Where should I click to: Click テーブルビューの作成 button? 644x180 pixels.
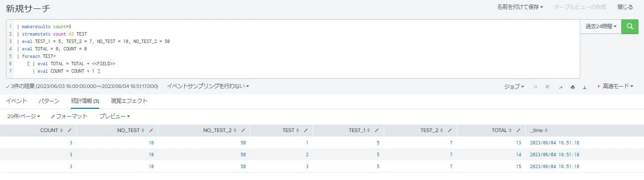(580, 7)
